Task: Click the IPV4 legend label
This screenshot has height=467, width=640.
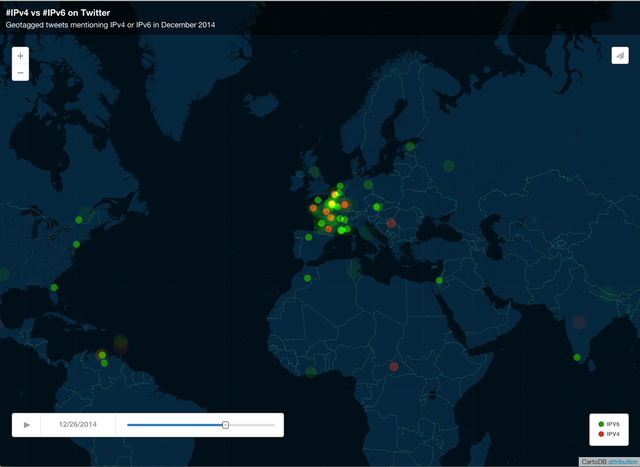Action: [x=613, y=434]
